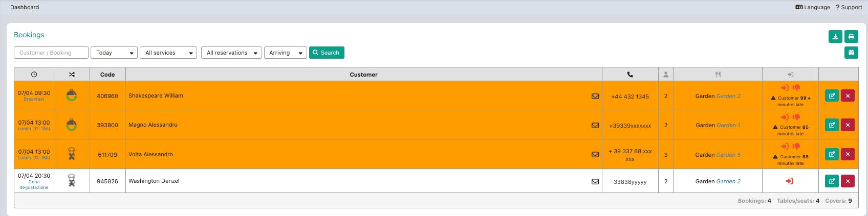Click the print bookings icon button
868x216 pixels.
851,37
